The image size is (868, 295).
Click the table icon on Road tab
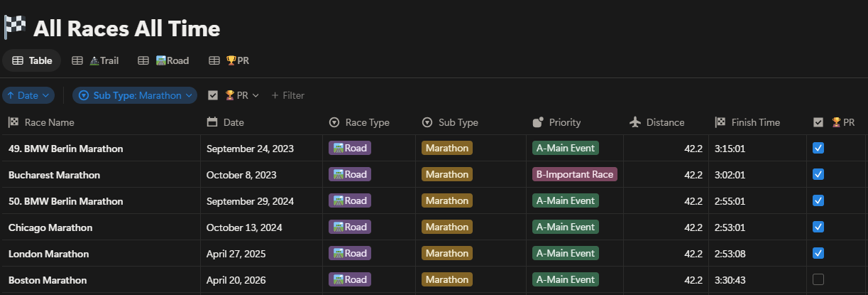click(143, 60)
